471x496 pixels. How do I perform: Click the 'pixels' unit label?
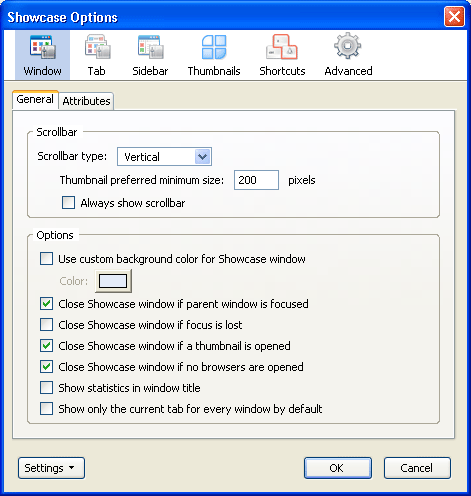pyautogui.click(x=302, y=180)
